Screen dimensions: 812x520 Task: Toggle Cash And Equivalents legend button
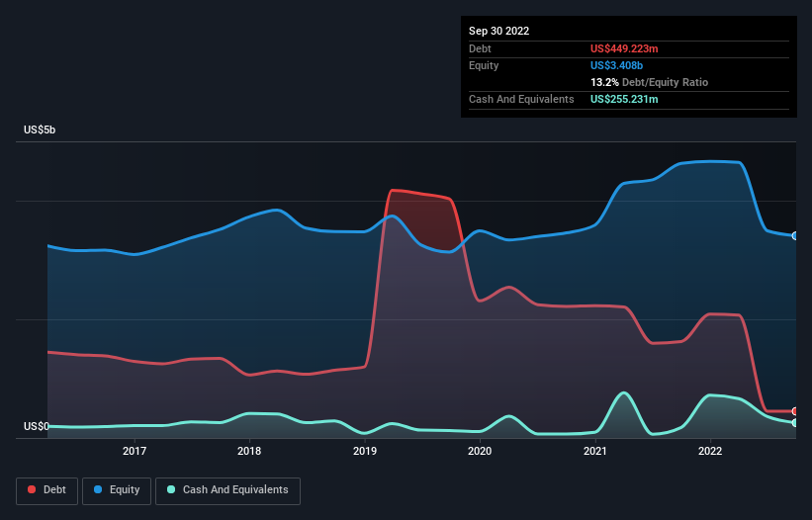click(227, 490)
